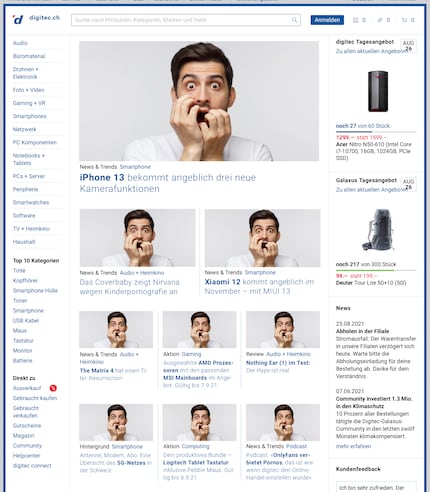Open the Gaming + VR category

[29, 103]
